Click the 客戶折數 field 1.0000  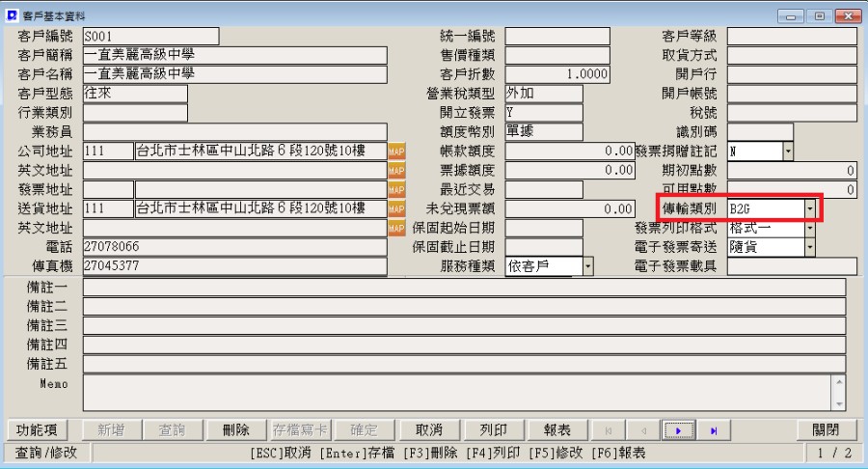(557, 74)
